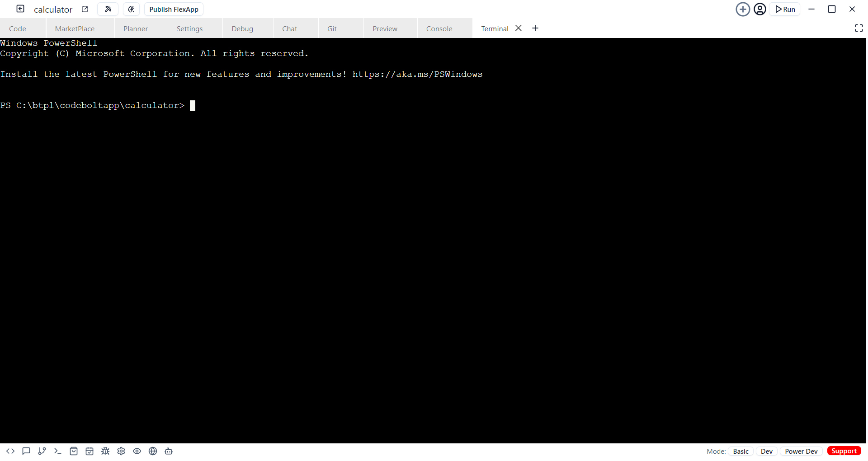
Task: Maximize the application window
Action: pyautogui.click(x=832, y=9)
